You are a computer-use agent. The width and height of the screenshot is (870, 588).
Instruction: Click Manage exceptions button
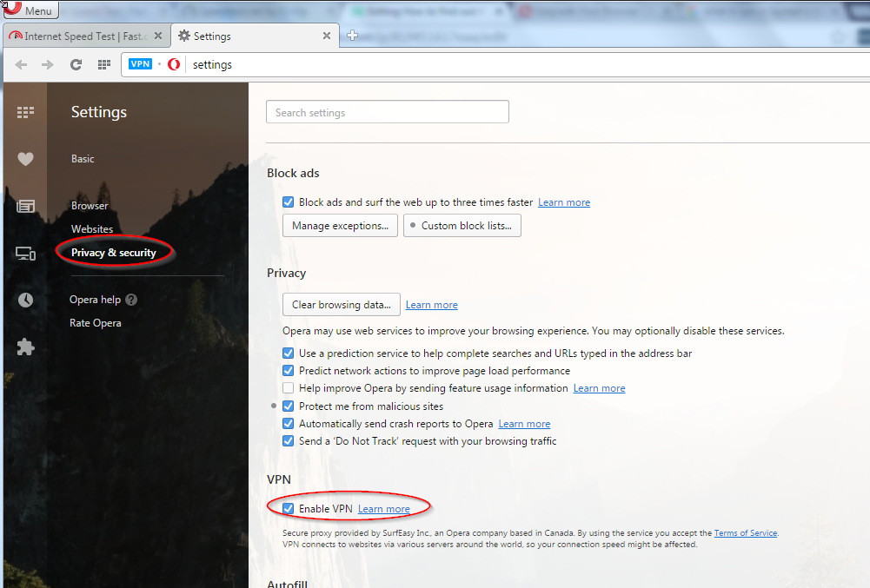point(340,226)
